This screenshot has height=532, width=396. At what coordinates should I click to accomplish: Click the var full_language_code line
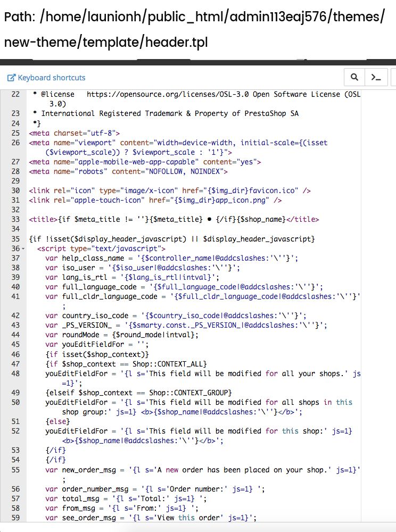tap(184, 287)
